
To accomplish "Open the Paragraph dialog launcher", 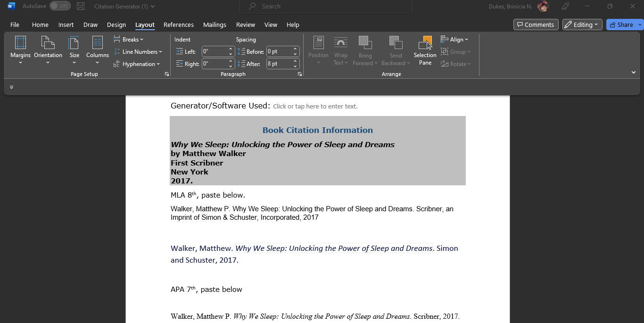I will [300, 75].
